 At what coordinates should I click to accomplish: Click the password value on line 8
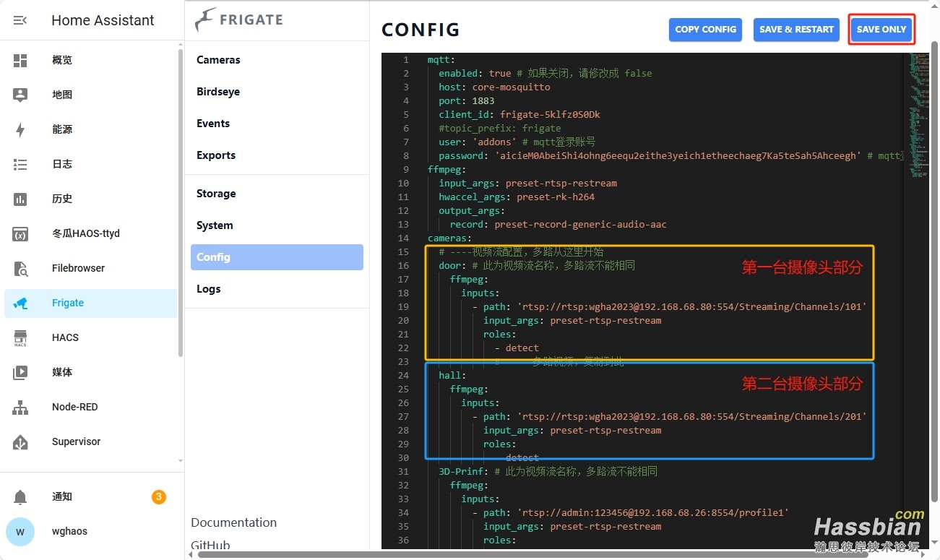(677, 156)
